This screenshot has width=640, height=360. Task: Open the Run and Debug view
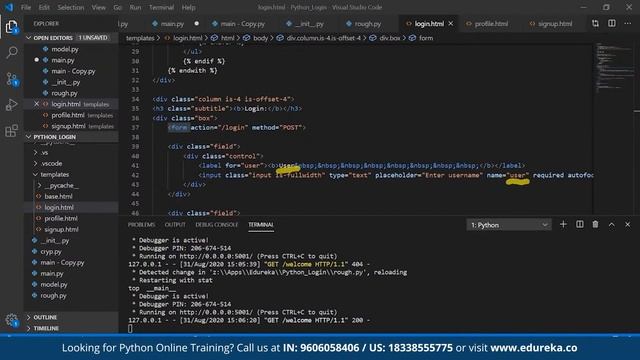pos(11,105)
